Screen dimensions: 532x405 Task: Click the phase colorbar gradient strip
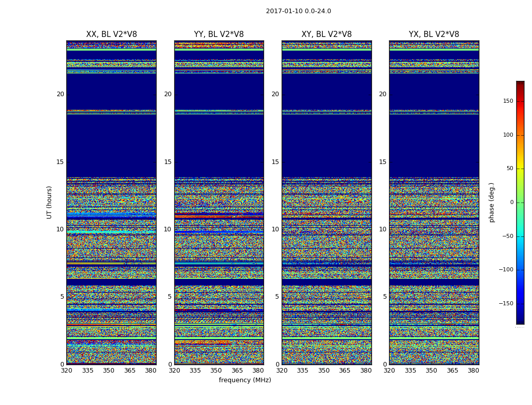coord(520,202)
